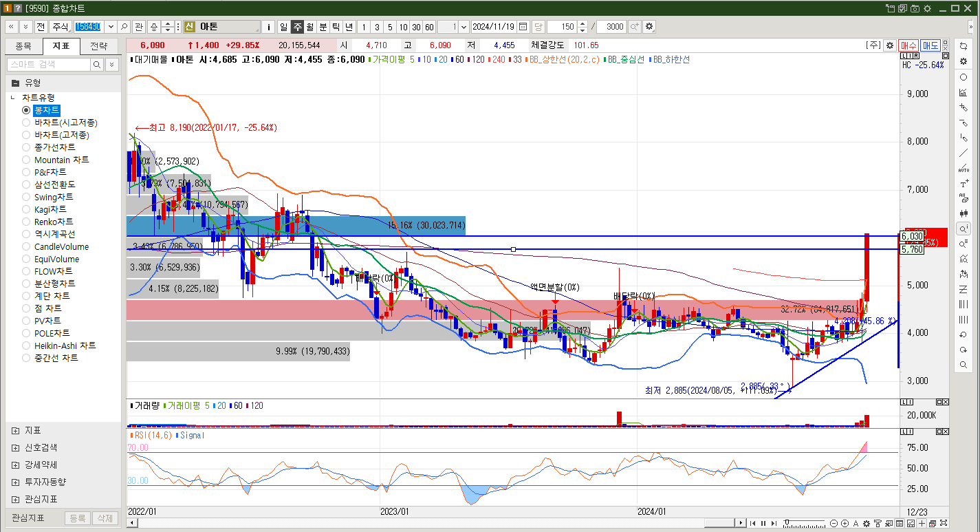The height and width of the screenshot is (532, 980).
Task: Select the circle drawing tool
Action: [x=963, y=77]
